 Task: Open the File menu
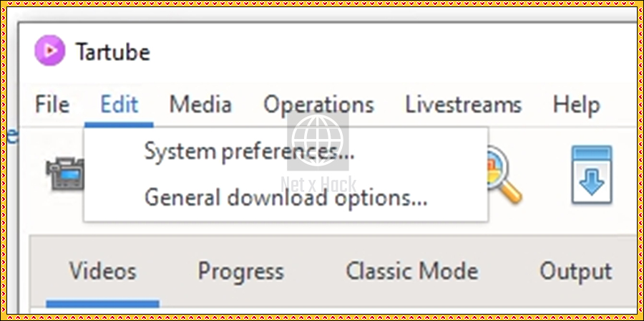(52, 105)
